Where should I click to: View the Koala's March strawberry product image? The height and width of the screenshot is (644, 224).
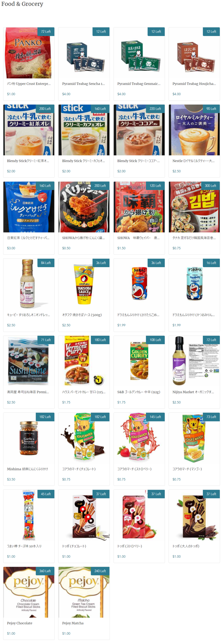(x=139, y=438)
